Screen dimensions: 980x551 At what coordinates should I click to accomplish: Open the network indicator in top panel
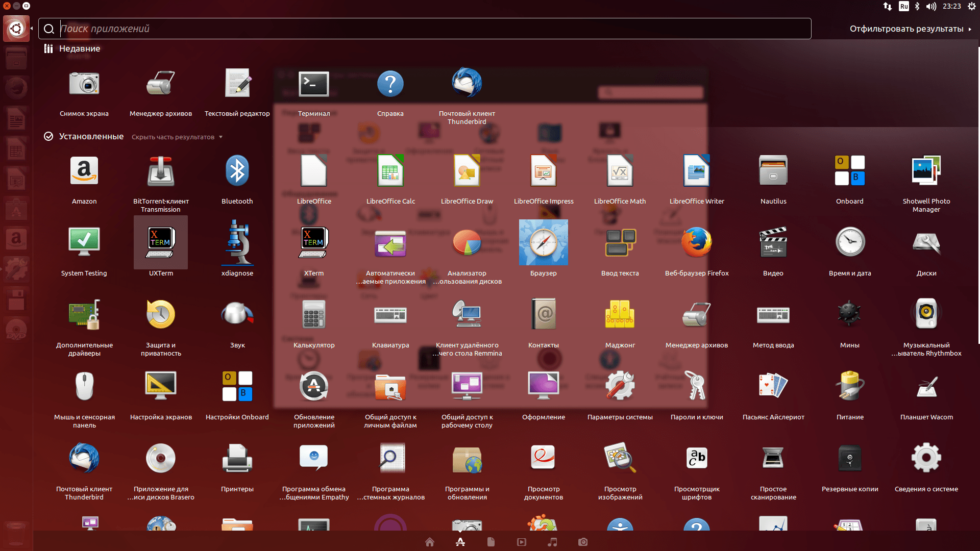click(888, 6)
